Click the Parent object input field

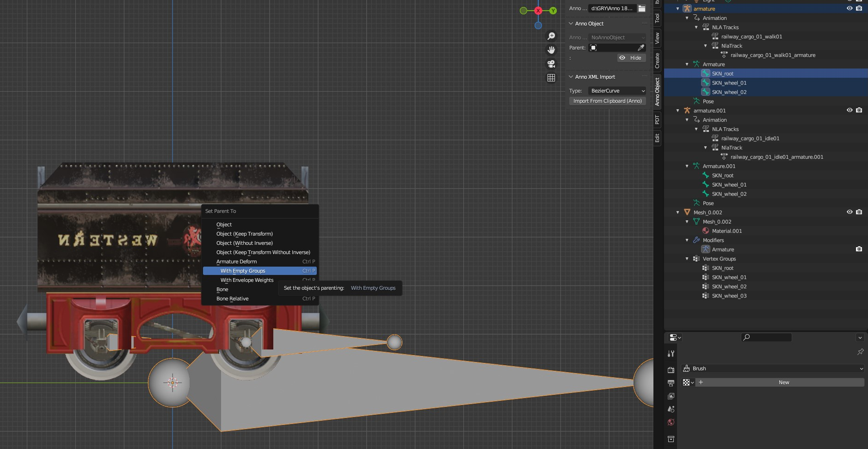coord(617,48)
